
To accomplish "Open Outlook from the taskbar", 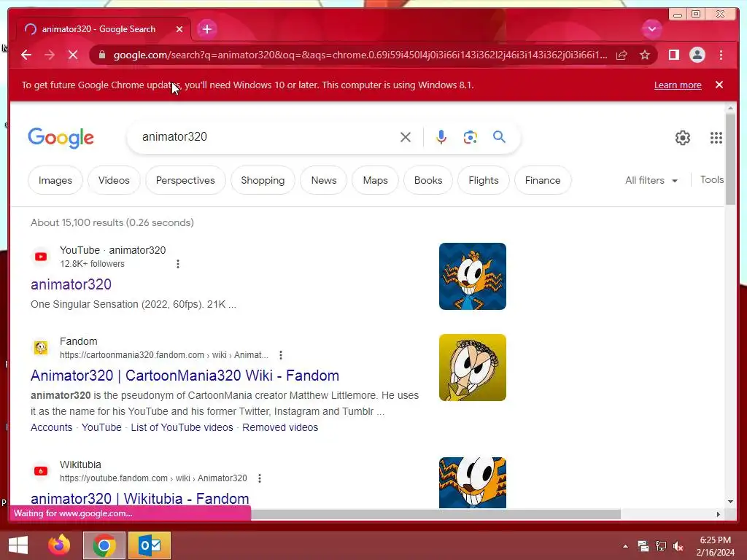I will click(x=150, y=545).
